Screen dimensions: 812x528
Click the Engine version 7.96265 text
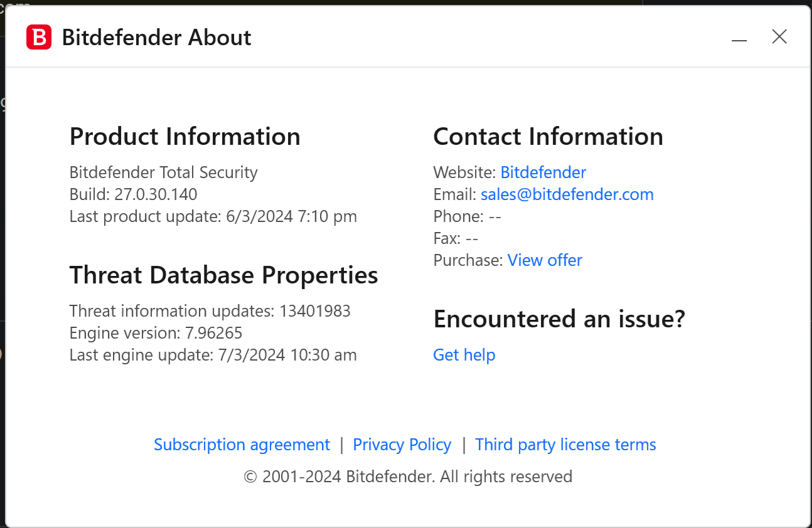[x=156, y=333]
